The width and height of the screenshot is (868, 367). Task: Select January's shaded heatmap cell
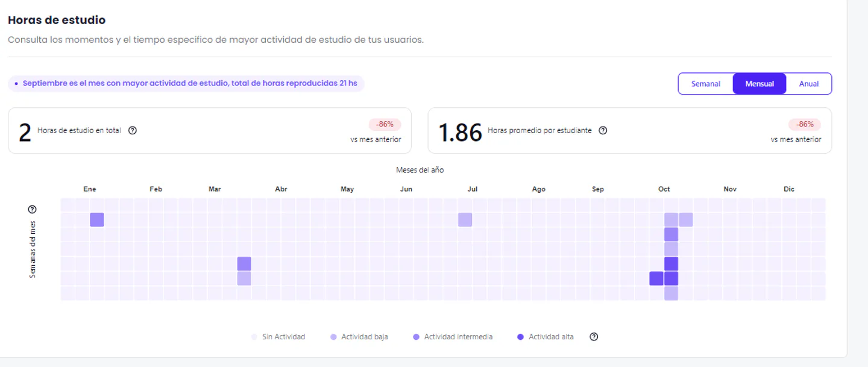(x=97, y=220)
